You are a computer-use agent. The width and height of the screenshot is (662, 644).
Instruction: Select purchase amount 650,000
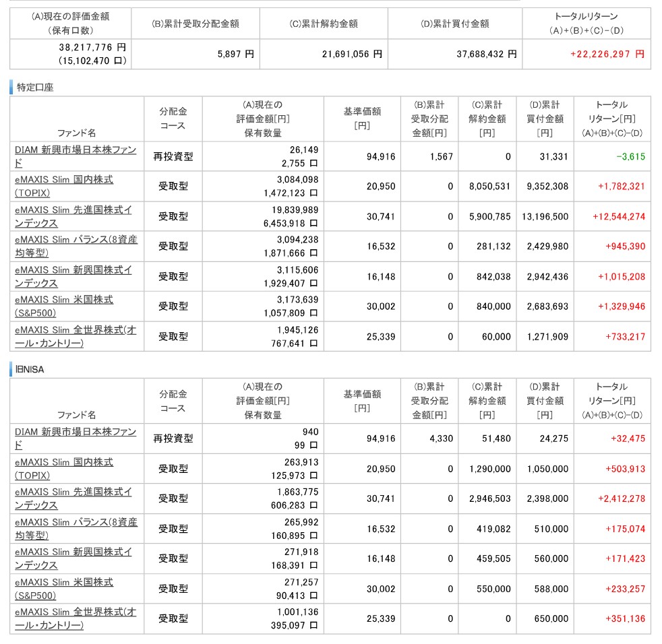tap(551, 618)
